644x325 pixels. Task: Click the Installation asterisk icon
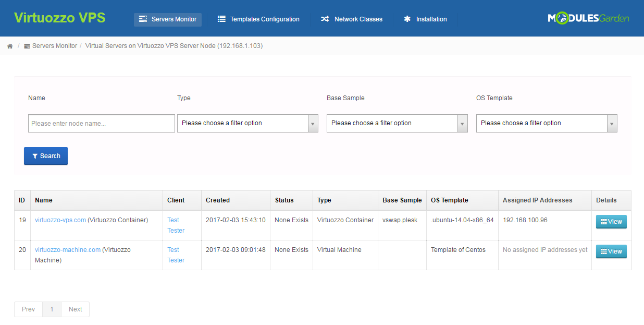coord(407,19)
